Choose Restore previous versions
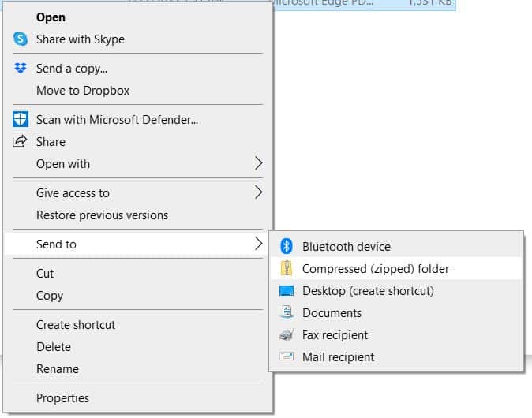The image size is (532, 418). 138,215
